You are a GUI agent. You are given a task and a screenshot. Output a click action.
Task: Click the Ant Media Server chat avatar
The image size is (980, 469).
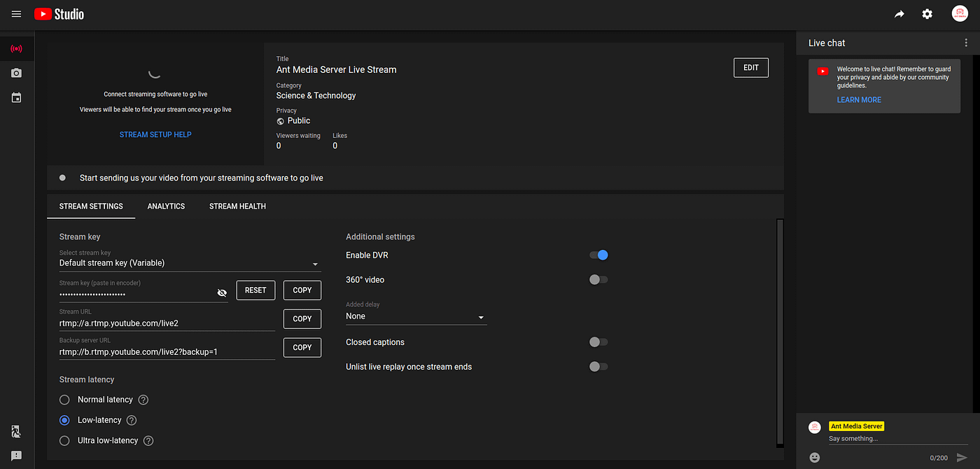point(815,427)
